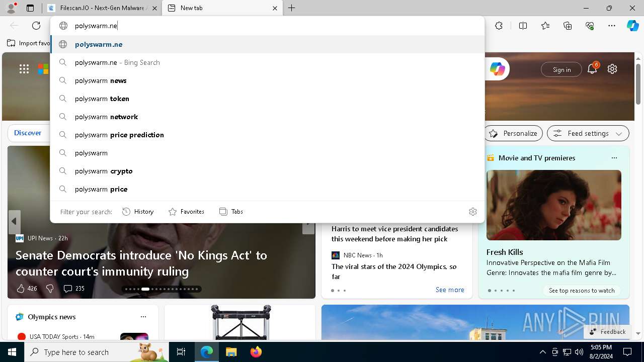Image resolution: width=644 pixels, height=362 pixels.
Task: Close the Filescan.IO tab
Action: click(x=154, y=8)
